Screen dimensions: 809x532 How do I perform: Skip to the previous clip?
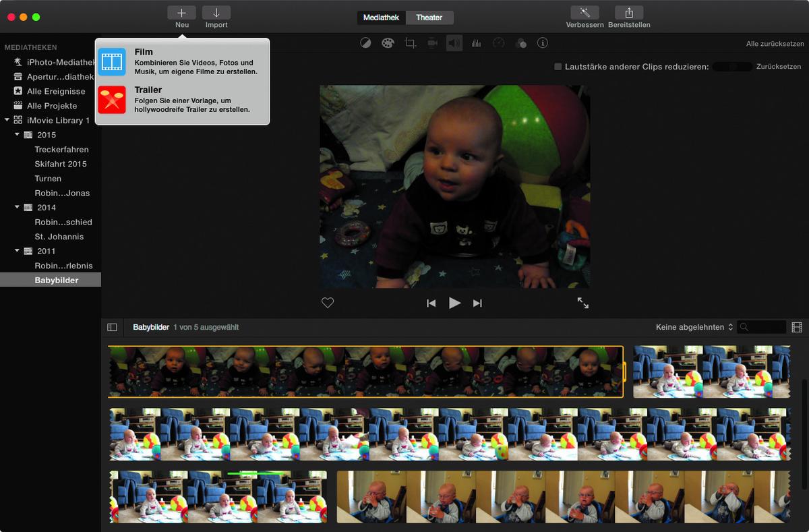[431, 303]
